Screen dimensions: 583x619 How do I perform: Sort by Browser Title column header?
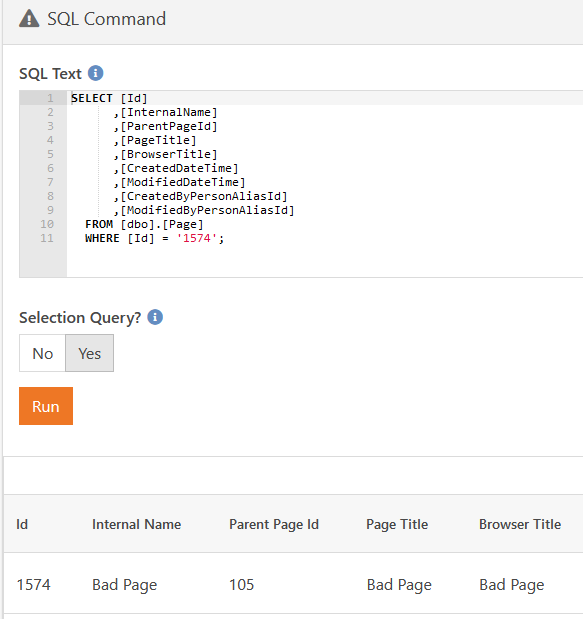click(x=520, y=524)
